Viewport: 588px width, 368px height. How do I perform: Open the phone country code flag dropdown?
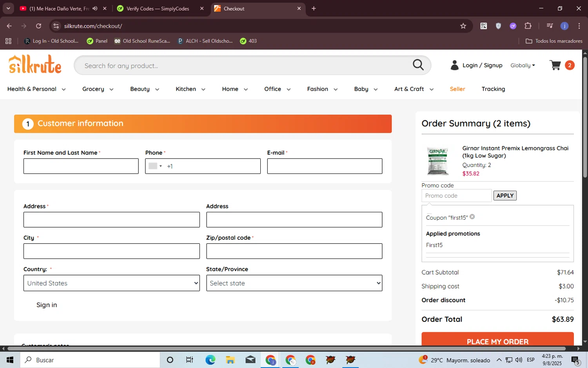[156, 166]
